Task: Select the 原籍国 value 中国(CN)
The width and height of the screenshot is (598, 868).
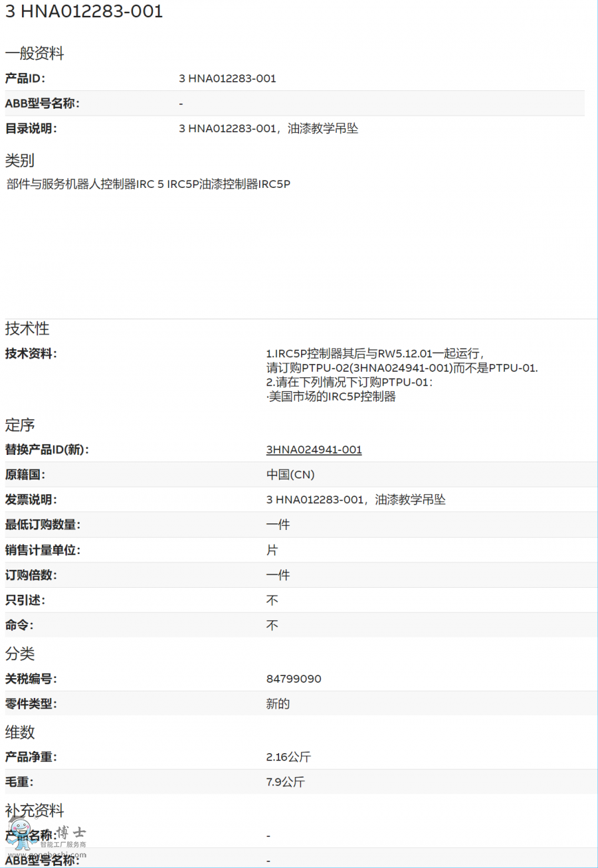Action: pyautogui.click(x=291, y=474)
